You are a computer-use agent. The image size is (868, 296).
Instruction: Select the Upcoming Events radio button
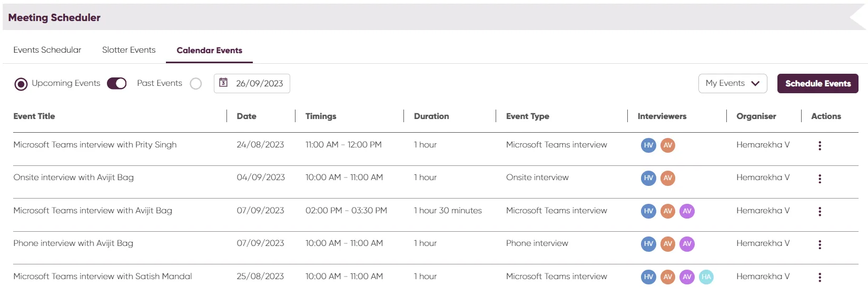pyautogui.click(x=21, y=84)
